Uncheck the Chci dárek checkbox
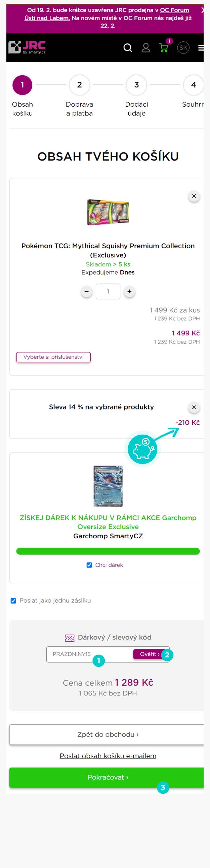This screenshot has height=868, width=210. 89,565
